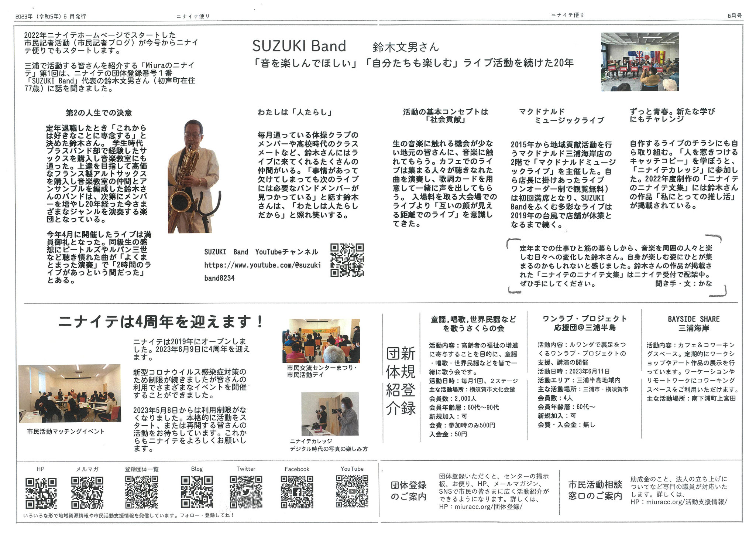Click the vertical 新規登録団体紹介 label
756x535 pixels.
tap(401, 381)
